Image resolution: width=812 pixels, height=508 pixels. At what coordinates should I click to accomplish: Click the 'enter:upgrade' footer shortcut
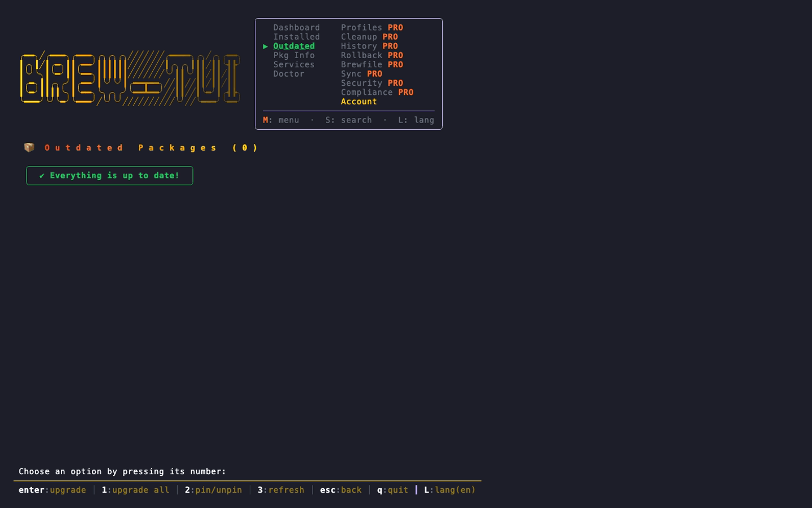tap(52, 490)
